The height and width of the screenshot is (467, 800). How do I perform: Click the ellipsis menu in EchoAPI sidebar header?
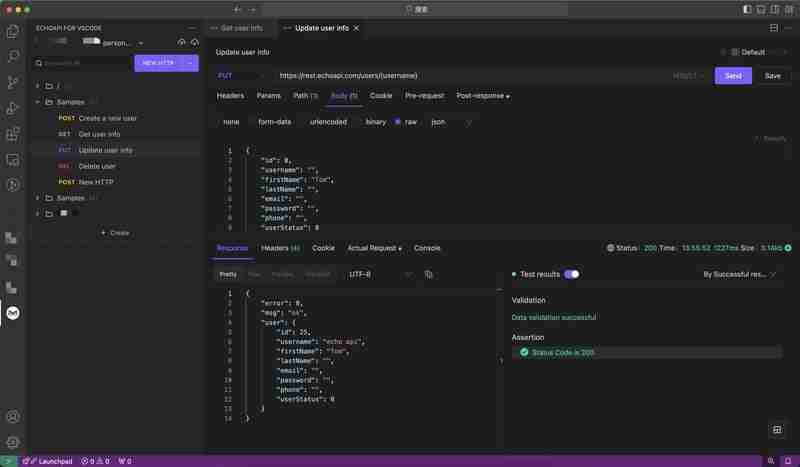coord(192,28)
